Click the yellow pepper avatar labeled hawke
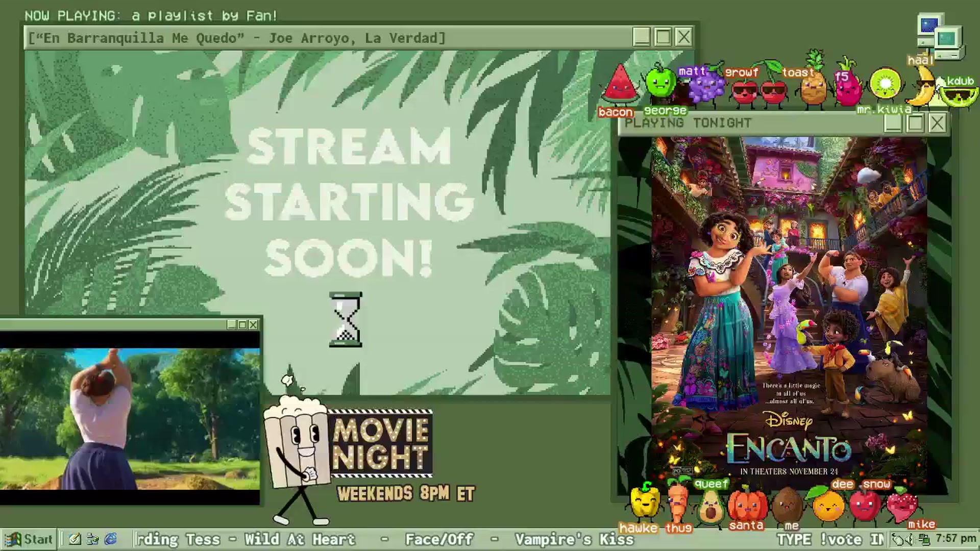 point(644,503)
